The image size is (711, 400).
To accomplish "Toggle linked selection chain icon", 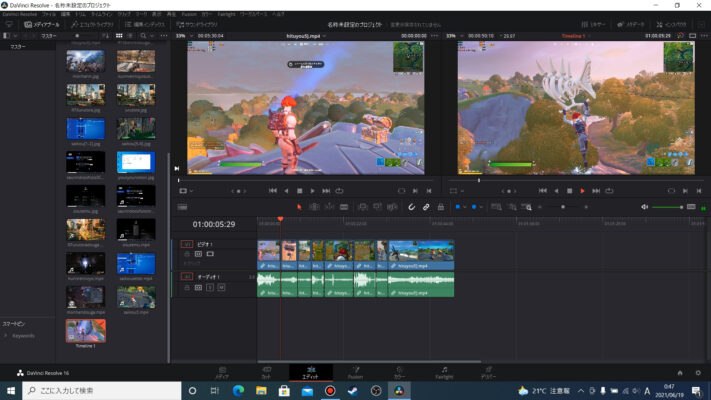I will (x=426, y=207).
